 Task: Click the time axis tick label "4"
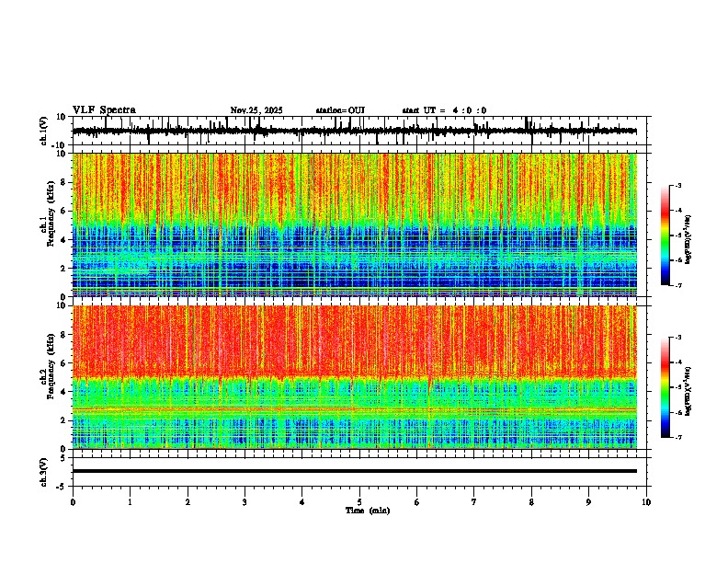[302, 502]
